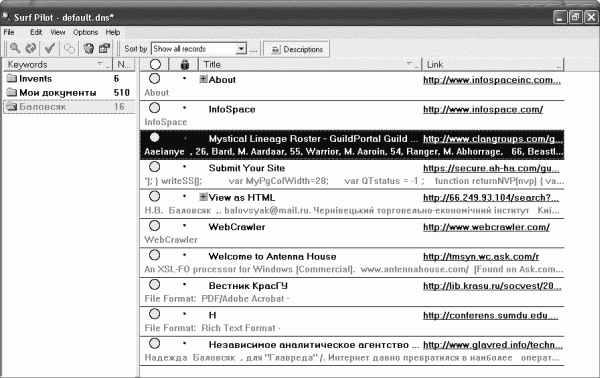Click the Descriptions button
The height and width of the screenshot is (378, 600).
coord(297,49)
